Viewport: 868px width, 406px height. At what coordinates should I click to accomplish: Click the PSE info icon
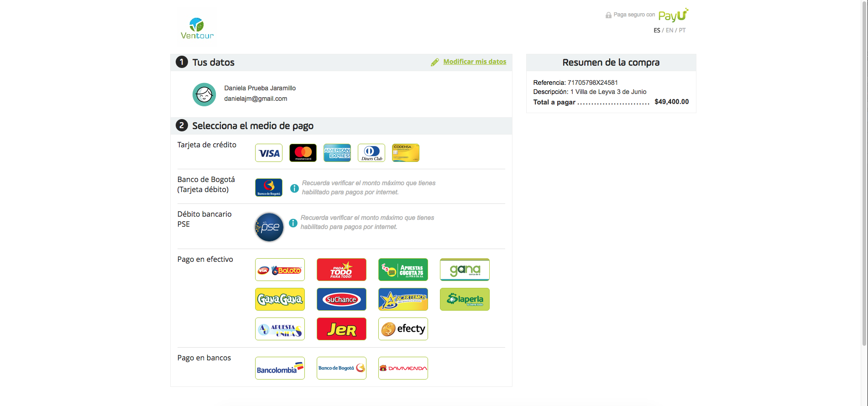pos(293,223)
